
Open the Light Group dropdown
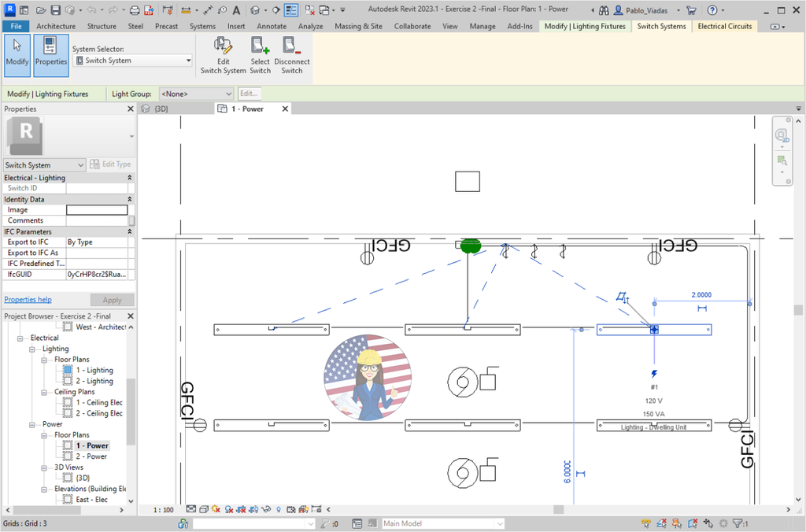196,94
